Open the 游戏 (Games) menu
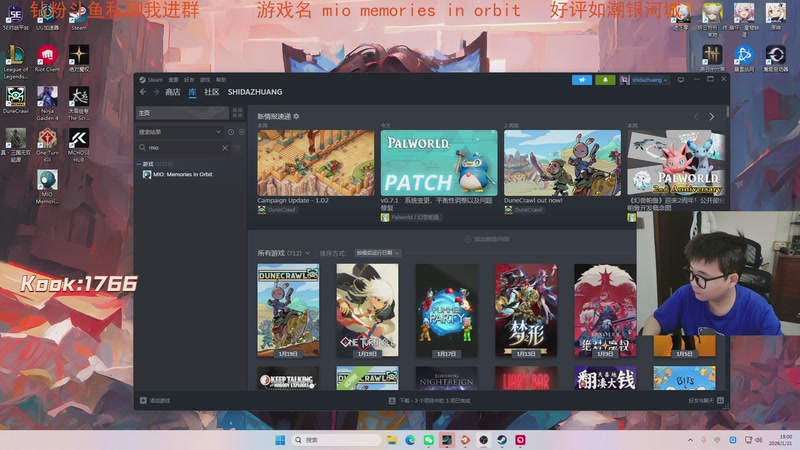 (205, 80)
